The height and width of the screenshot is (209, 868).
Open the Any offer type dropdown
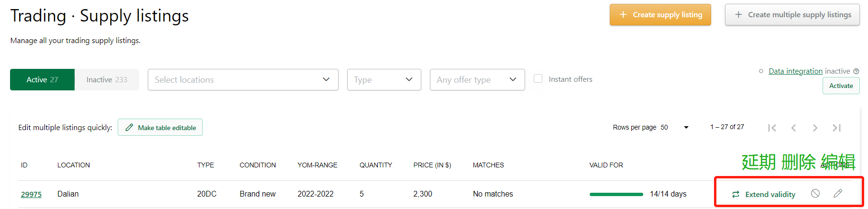(477, 79)
